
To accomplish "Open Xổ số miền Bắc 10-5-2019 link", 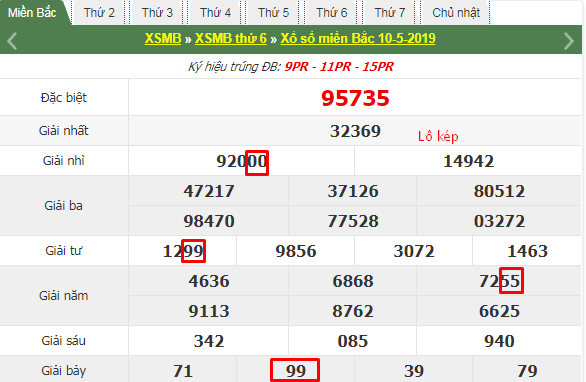I will click(x=358, y=38).
